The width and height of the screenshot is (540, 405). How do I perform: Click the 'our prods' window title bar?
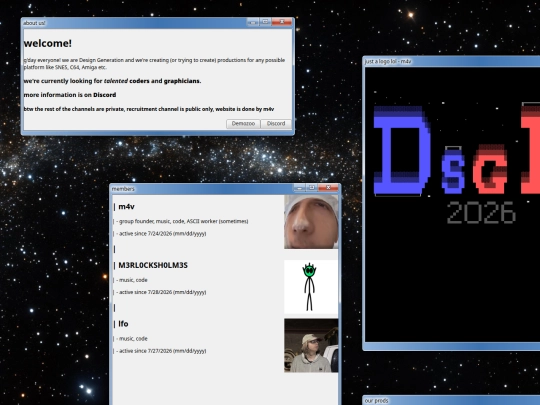[x=451, y=401]
